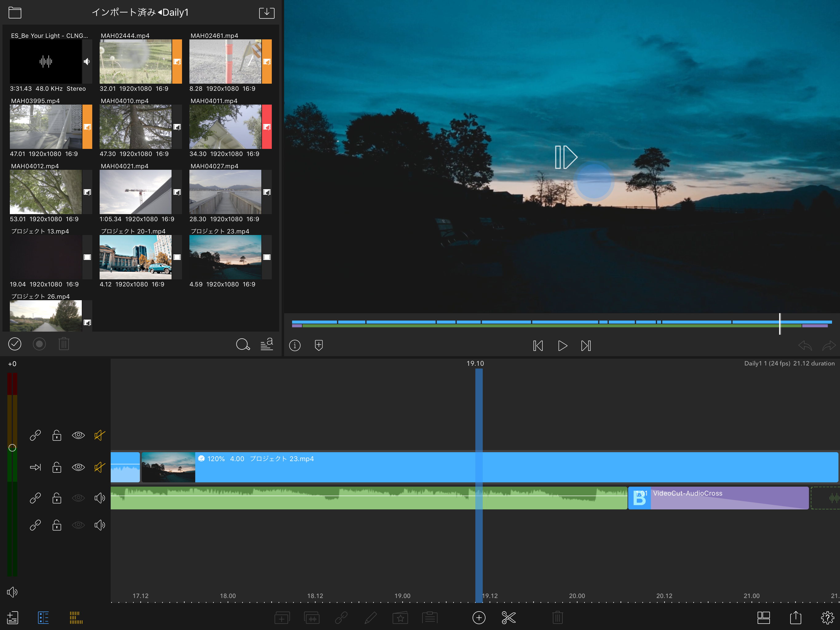This screenshot has width=840, height=630.
Task: Toggle link icon on the bottom audio track
Action: (35, 525)
